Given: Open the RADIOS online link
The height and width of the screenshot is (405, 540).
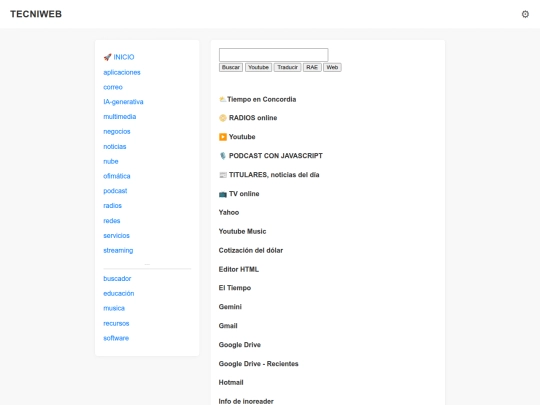Looking at the screenshot, I should pos(253,118).
